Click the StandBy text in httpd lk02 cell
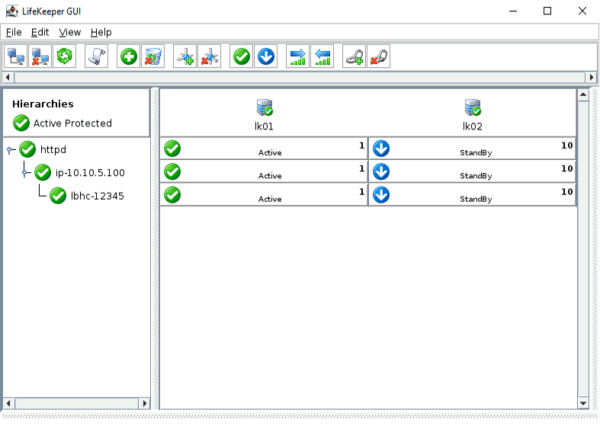The width and height of the screenshot is (600, 432). click(476, 153)
